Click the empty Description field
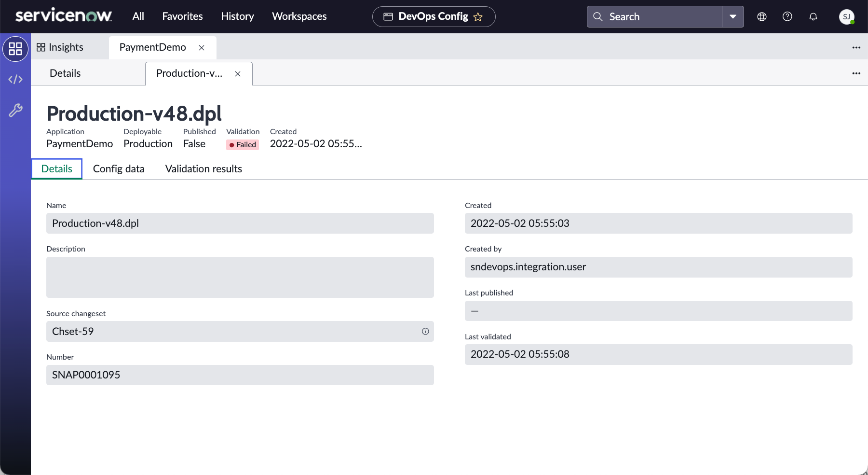This screenshot has width=868, height=475. coord(240,277)
